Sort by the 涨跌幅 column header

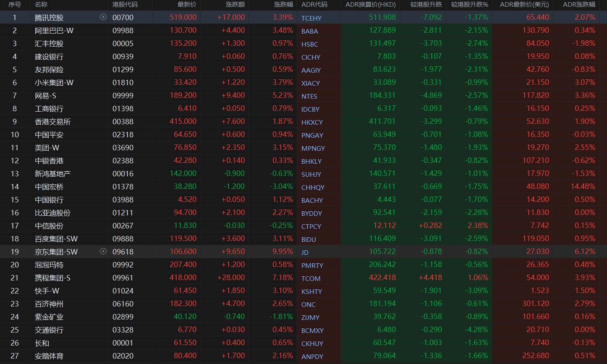(x=283, y=5)
